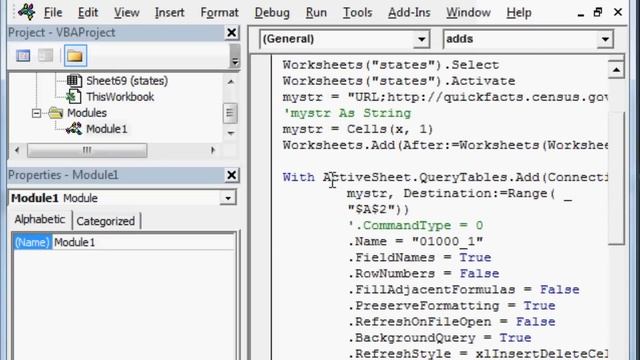Click the Modules folder icon

click(x=55, y=113)
